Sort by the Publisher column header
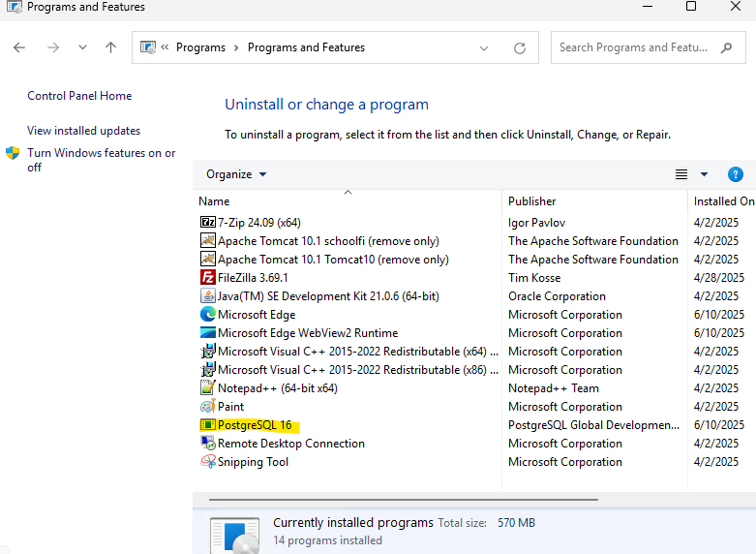Image resolution: width=756 pixels, height=554 pixels. (594, 201)
